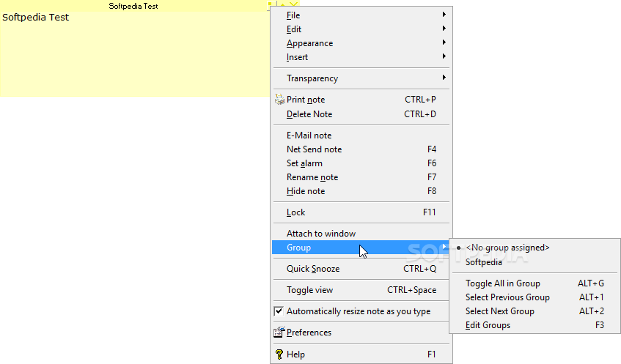
Task: Choose Quick Snooze from the menu
Action: (361, 269)
